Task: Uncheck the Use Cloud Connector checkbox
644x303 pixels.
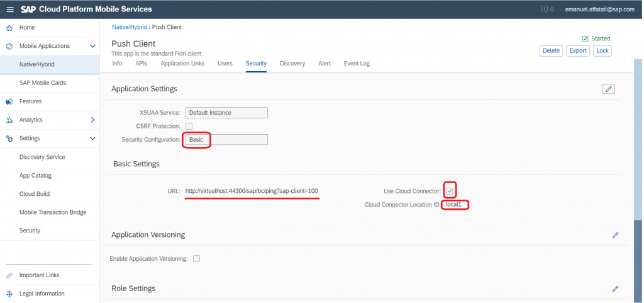Action: click(450, 191)
